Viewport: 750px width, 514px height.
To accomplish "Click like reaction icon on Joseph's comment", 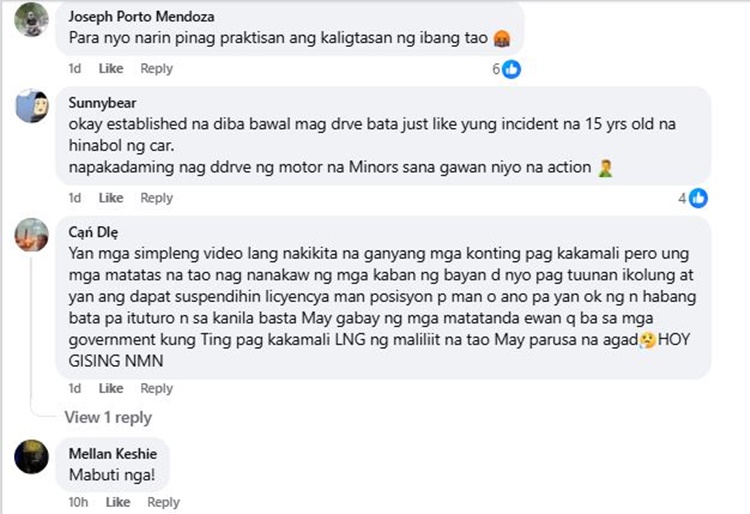I will coord(511,69).
